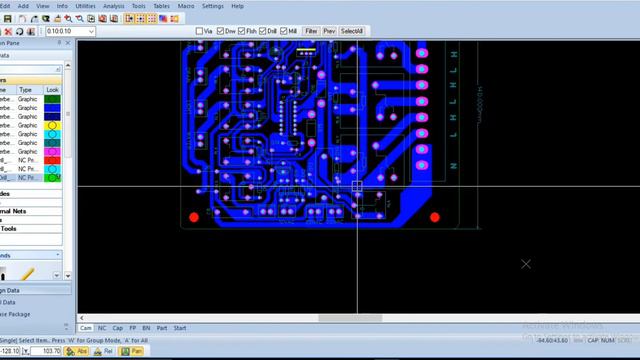Image resolution: width=640 pixels, height=360 pixels.
Task: Open the Utilities menu
Action: tap(85, 6)
